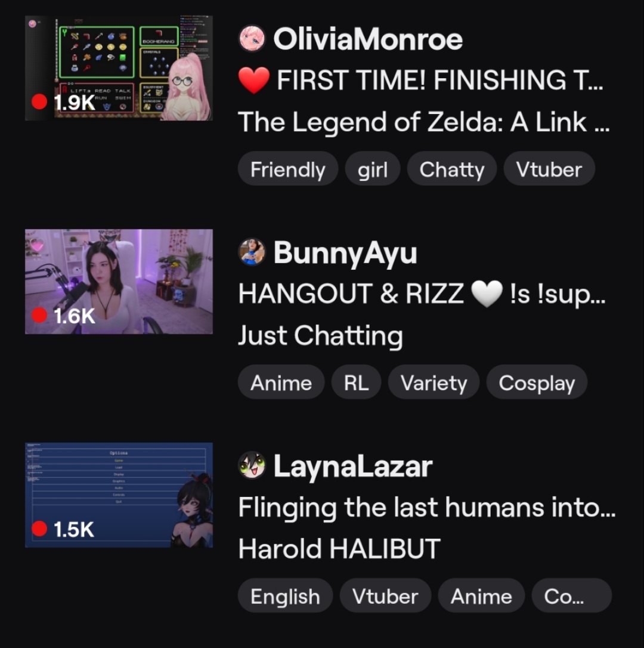Select the Friendly tag
Screen dimensions: 644x648
pyautogui.click(x=288, y=169)
